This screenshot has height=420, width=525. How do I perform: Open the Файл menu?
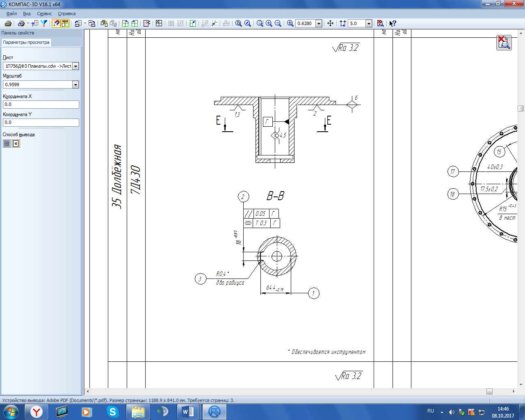[11, 14]
